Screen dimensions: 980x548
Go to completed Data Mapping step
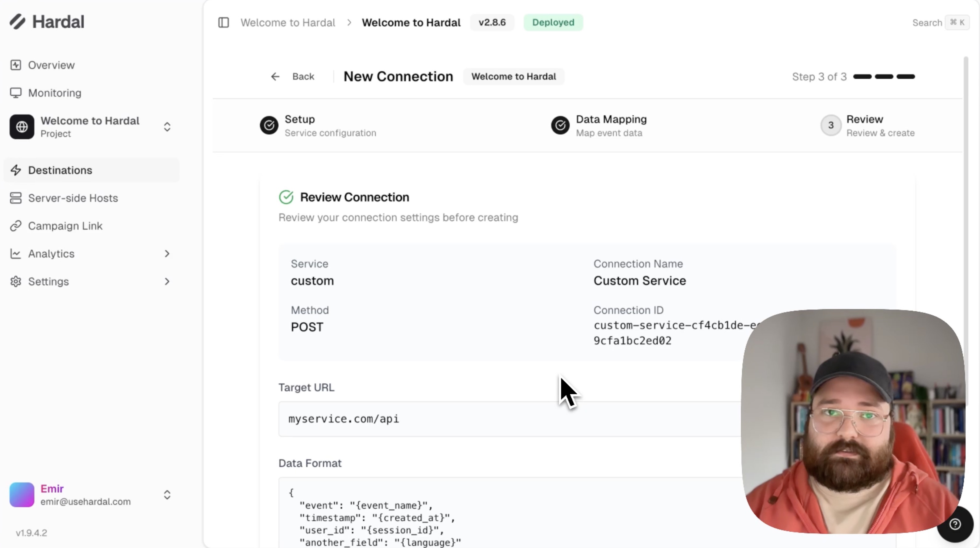coord(560,125)
